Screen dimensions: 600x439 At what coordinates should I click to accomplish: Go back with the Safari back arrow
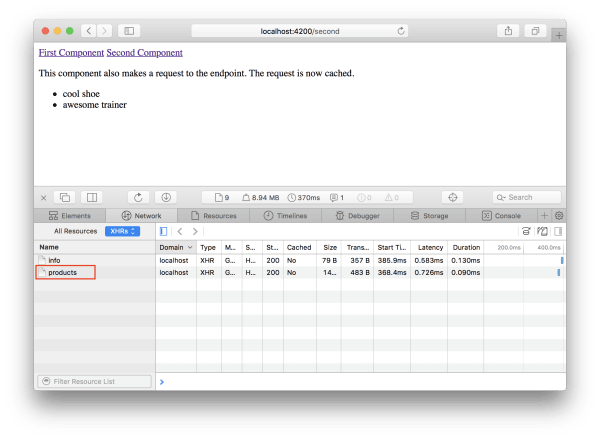pos(89,31)
